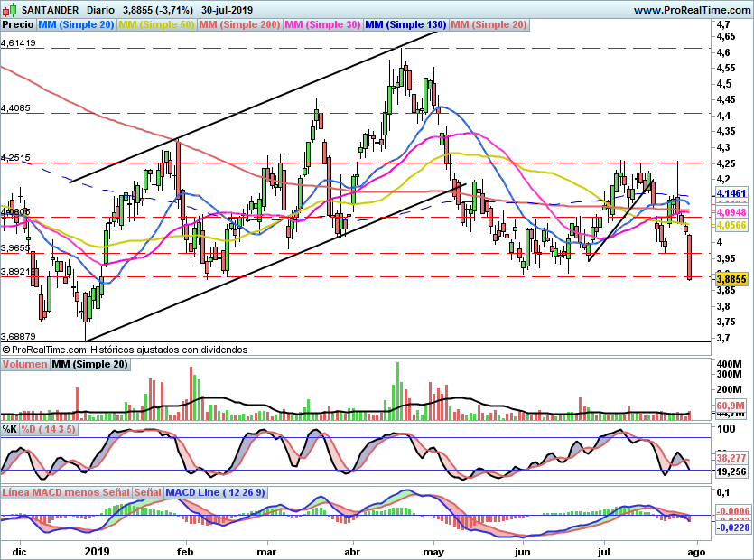Open the www.ProRealTime.com link
The height and width of the screenshot is (560, 754).
(692, 10)
